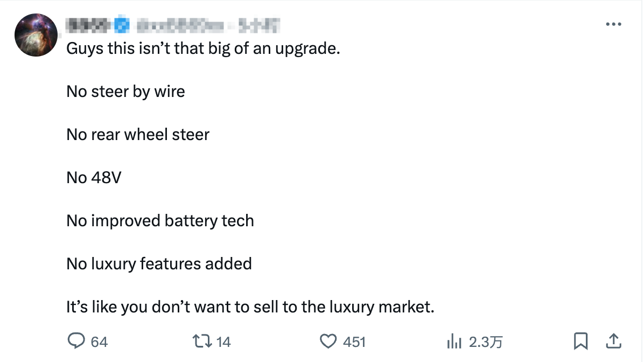
Task: Click the phrase 'No steer by wire'
Action: point(125,91)
